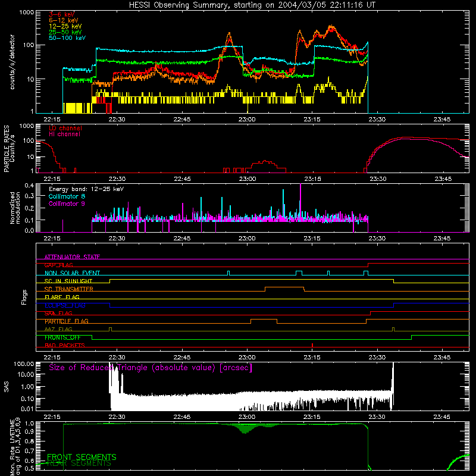This screenshot has height=476, width=476.
Task: Click the FLARE_FLAG label
Action: tap(62, 297)
